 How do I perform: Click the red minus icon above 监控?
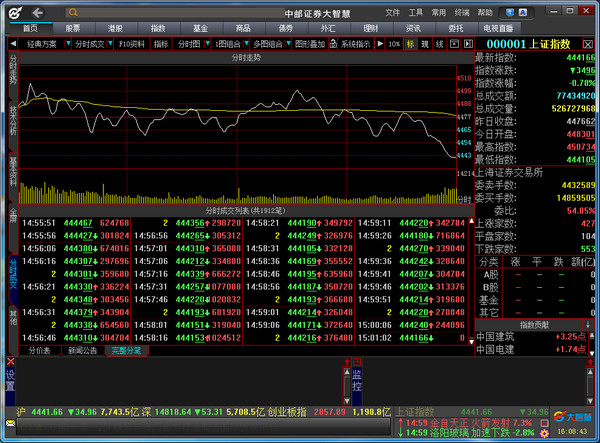(357, 362)
